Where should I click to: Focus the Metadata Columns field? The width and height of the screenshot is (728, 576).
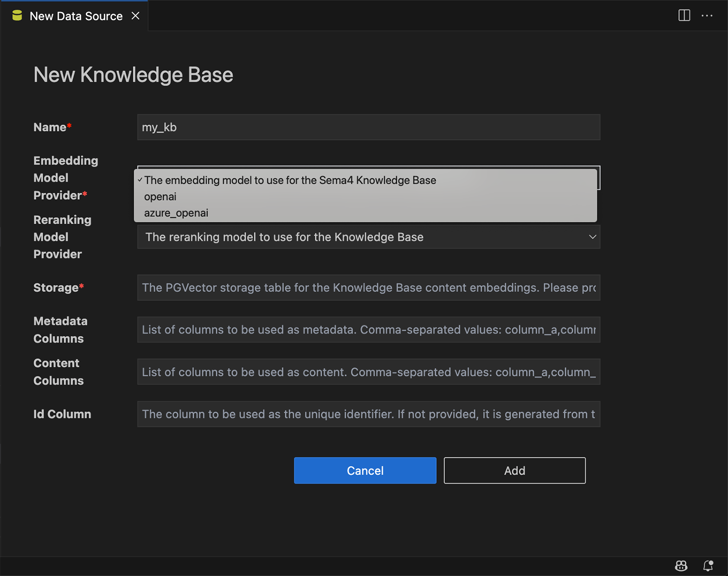[x=369, y=330]
